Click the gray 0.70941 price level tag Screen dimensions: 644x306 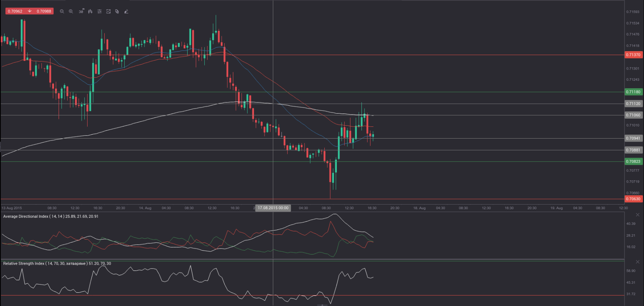[x=633, y=138]
